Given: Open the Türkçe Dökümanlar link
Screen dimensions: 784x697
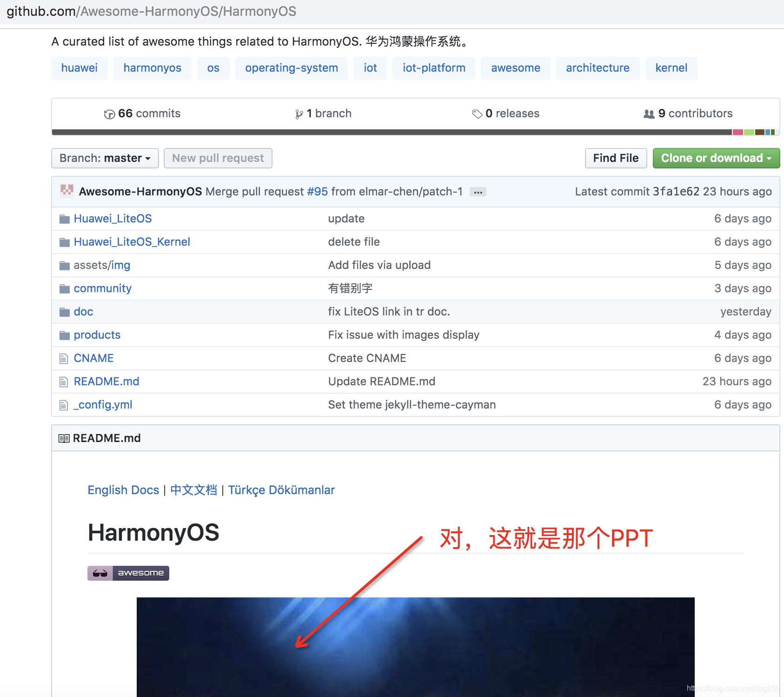Looking at the screenshot, I should coord(281,490).
